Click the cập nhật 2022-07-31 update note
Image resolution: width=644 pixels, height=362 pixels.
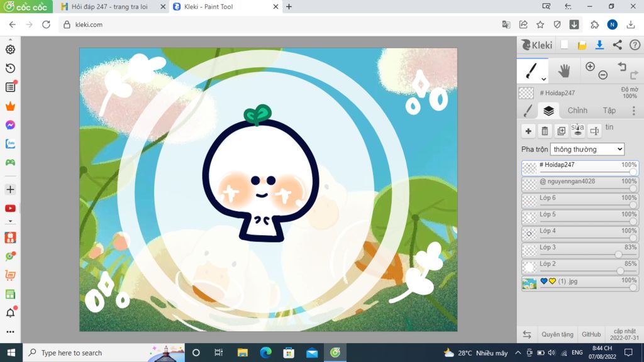[x=625, y=334]
